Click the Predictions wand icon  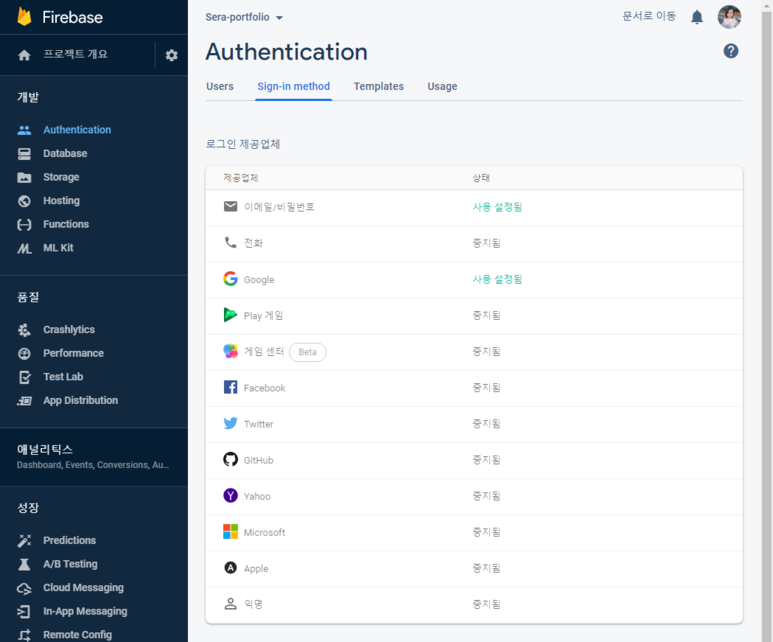(24, 540)
